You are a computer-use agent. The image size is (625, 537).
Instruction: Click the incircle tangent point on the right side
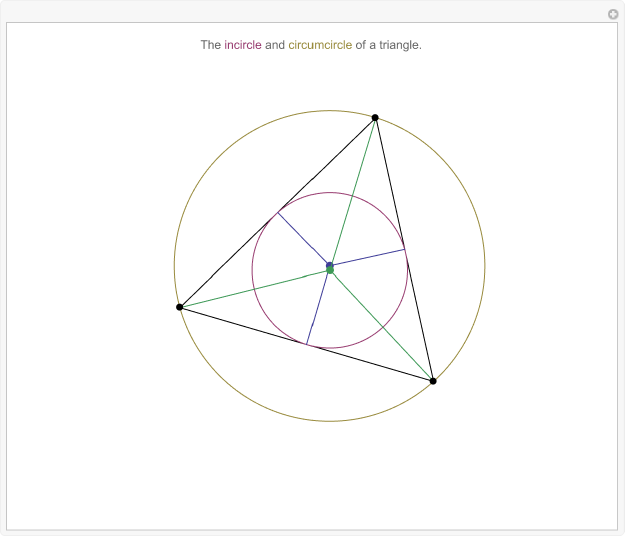click(406, 250)
